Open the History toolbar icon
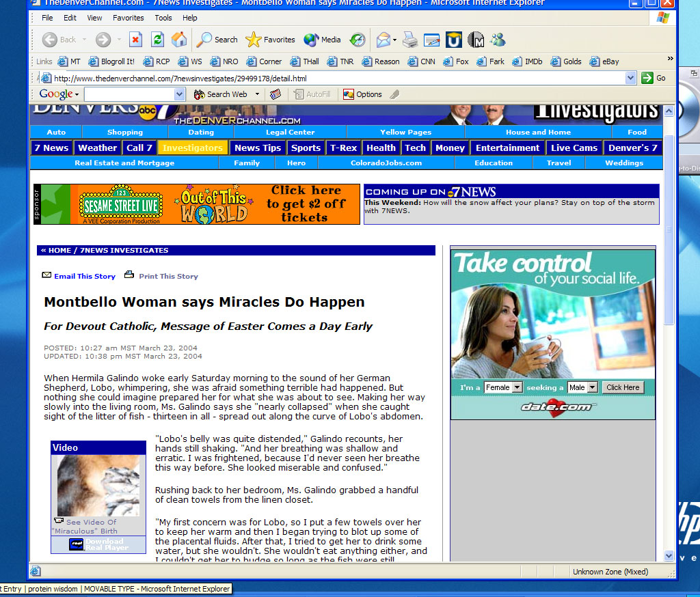Viewport: 700px width, 597px height. coord(358,40)
